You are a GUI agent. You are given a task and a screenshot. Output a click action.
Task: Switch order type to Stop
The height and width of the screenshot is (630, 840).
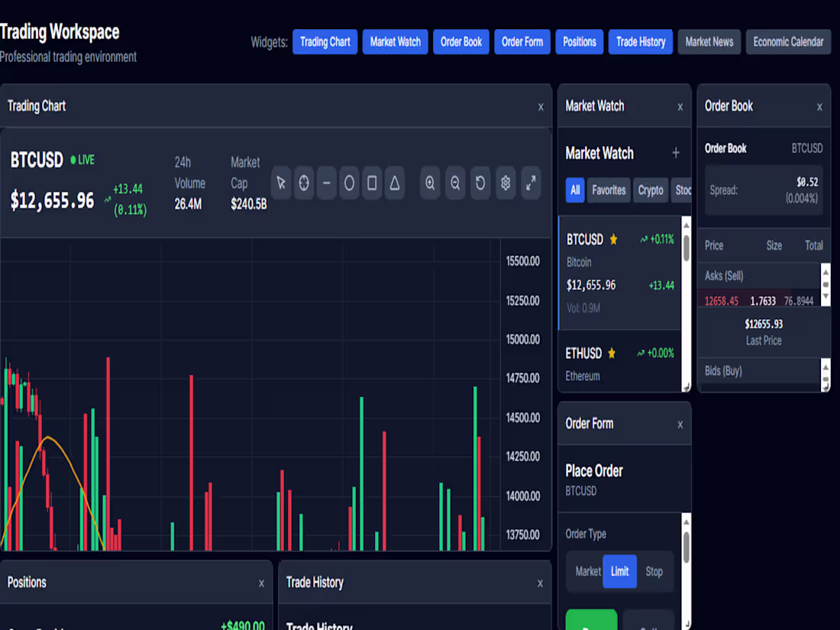pyautogui.click(x=654, y=571)
